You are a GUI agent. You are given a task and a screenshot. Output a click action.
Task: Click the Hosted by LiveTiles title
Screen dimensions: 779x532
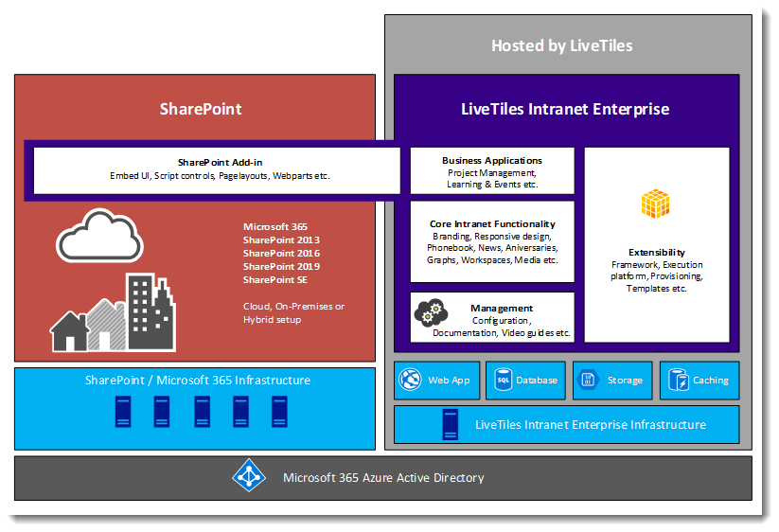[x=562, y=45]
